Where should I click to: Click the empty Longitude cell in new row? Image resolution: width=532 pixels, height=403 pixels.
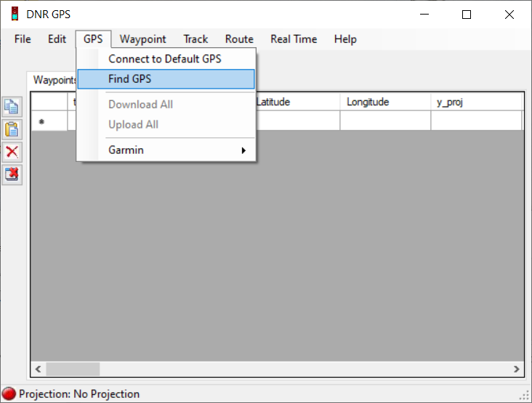385,121
